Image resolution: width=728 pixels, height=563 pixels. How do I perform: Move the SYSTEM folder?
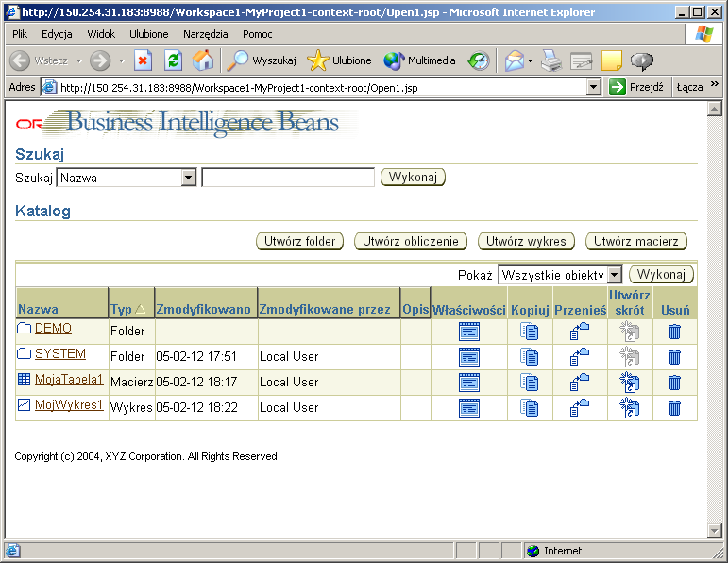click(580, 357)
